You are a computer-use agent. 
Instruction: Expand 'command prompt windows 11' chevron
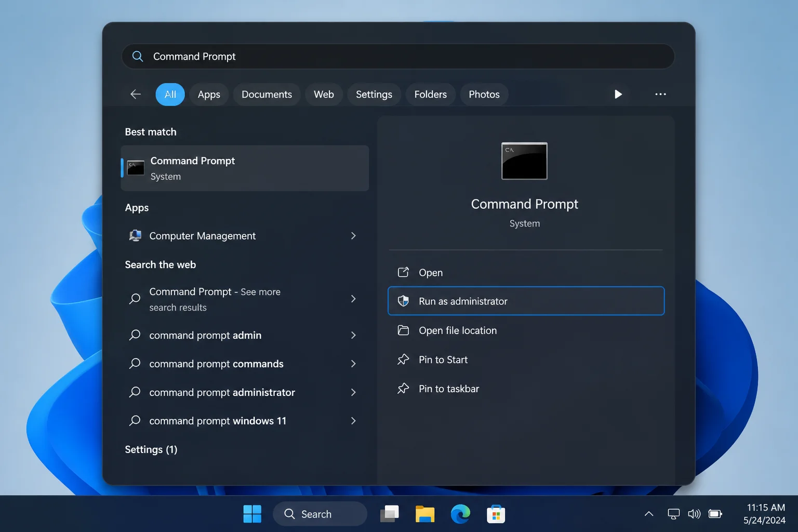[x=353, y=421]
